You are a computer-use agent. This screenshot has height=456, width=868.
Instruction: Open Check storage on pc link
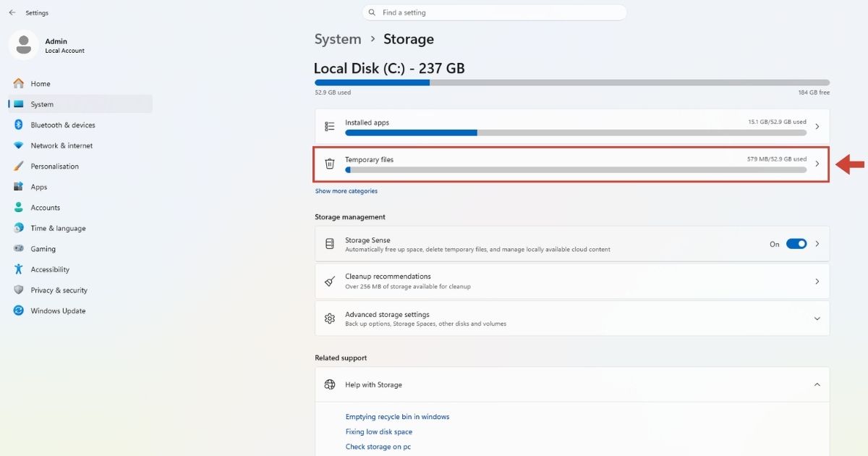pos(378,447)
